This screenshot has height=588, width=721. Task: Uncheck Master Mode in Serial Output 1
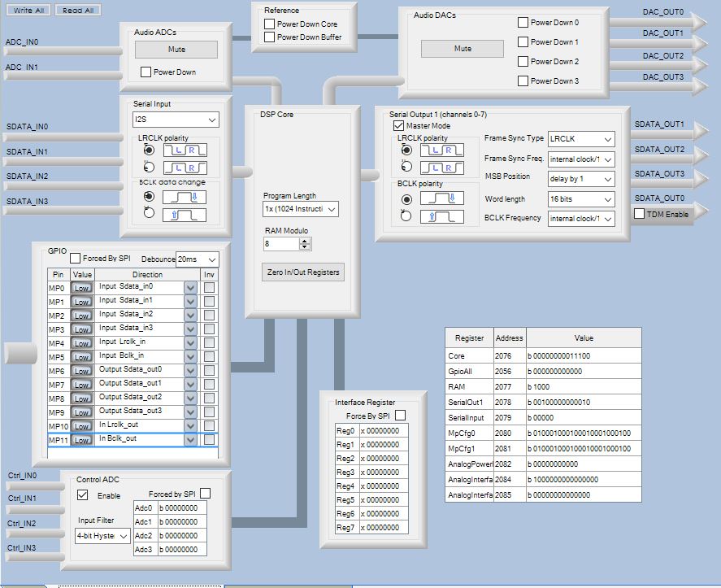pos(398,126)
